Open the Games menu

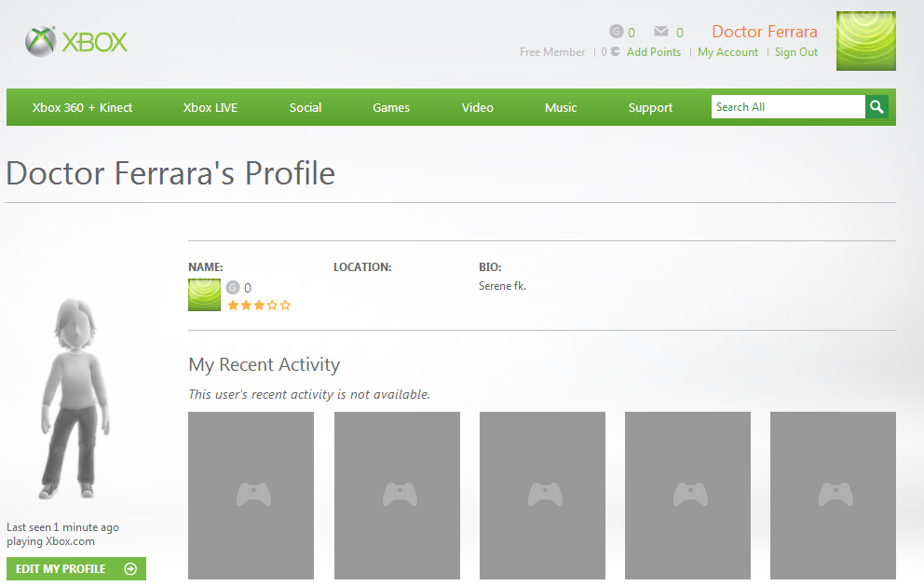pyautogui.click(x=390, y=107)
